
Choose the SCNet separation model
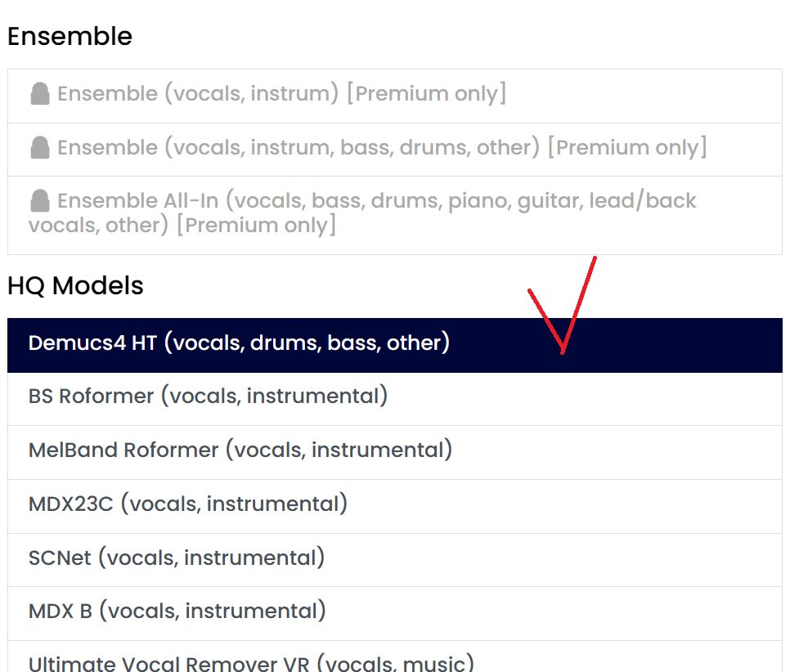(x=176, y=558)
